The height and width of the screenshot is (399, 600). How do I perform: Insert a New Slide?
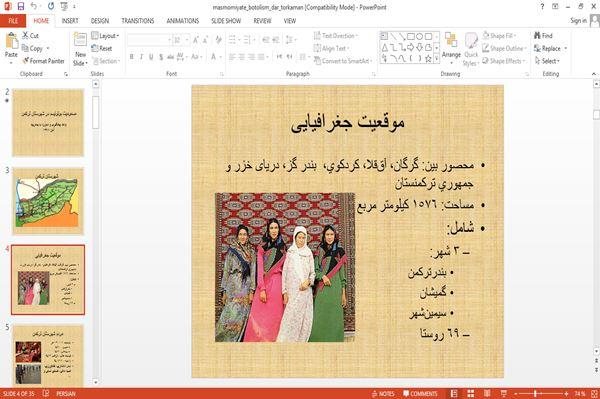(80, 50)
